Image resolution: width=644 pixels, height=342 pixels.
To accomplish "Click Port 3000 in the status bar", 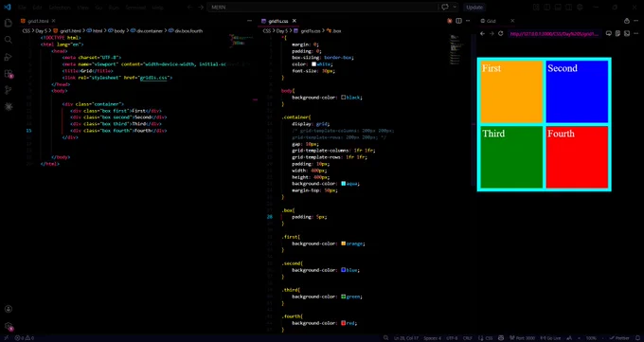I will point(523,338).
